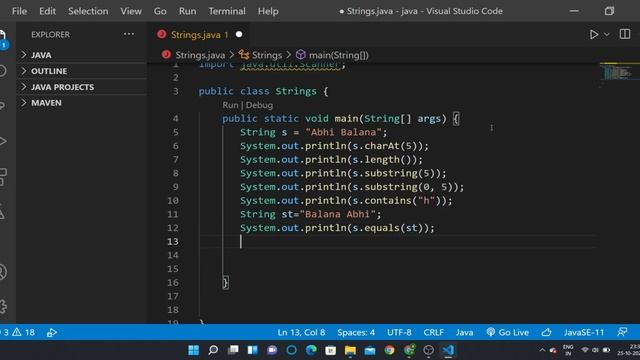640x360 pixels.
Task: Click the Run CodeLens above main
Action: (230, 105)
